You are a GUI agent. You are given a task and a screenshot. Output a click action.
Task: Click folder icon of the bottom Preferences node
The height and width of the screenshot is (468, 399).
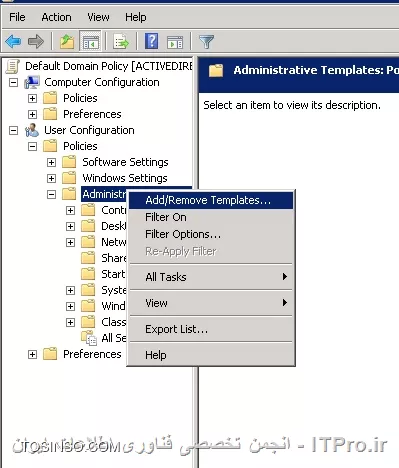point(50,354)
